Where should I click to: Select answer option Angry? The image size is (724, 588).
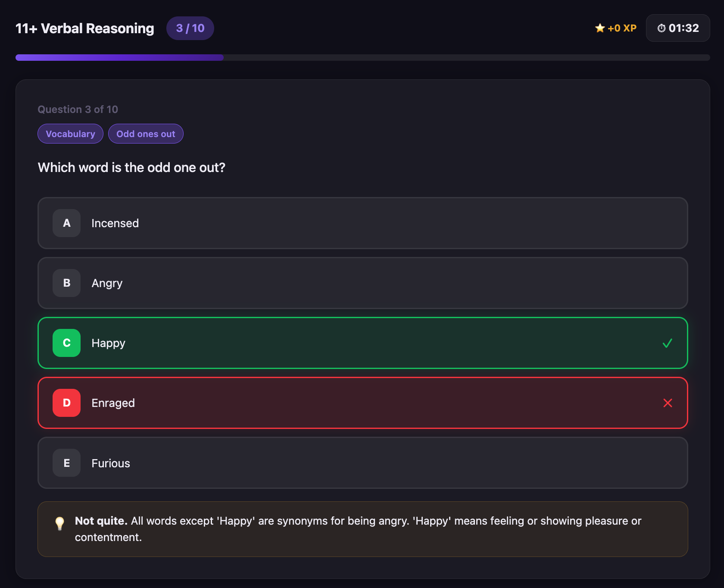click(x=362, y=283)
